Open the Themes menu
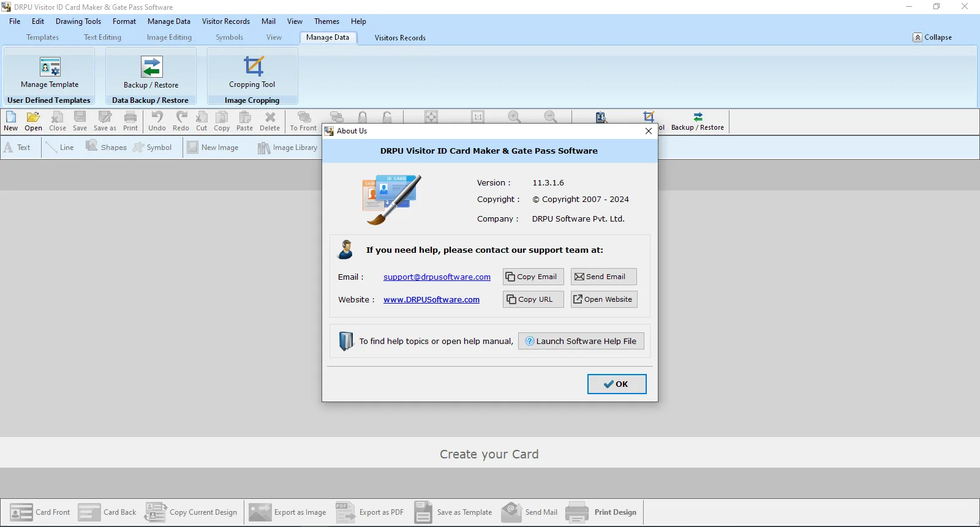980x527 pixels. tap(326, 21)
